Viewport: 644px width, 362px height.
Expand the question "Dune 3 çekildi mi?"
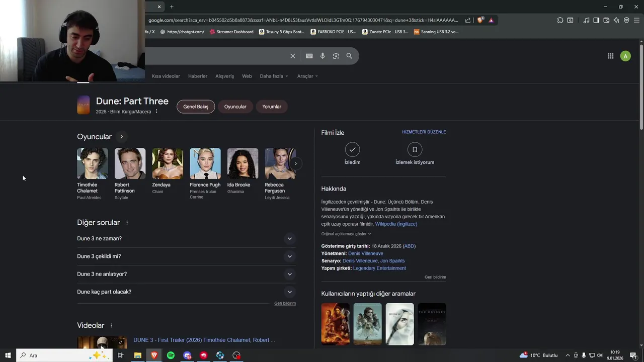[x=186, y=256]
